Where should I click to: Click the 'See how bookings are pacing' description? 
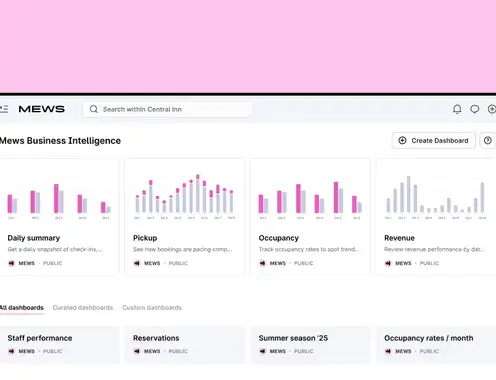[182, 249]
